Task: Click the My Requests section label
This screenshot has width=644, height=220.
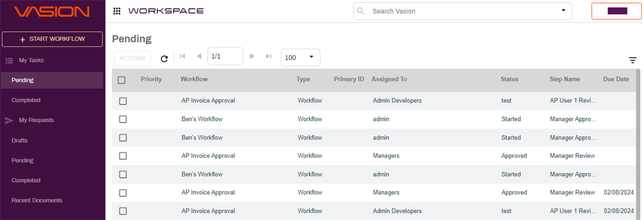Action: (x=36, y=120)
